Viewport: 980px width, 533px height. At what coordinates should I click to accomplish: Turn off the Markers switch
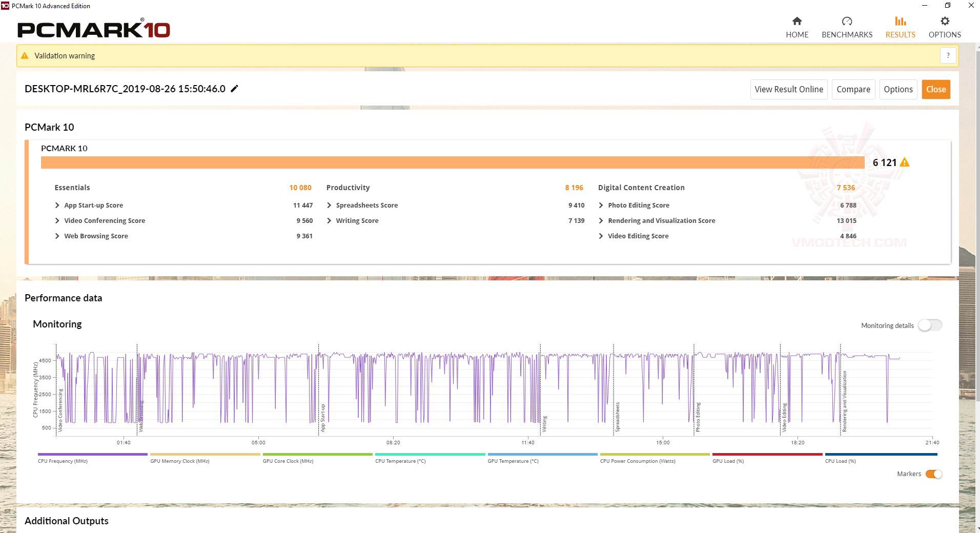[x=934, y=474]
